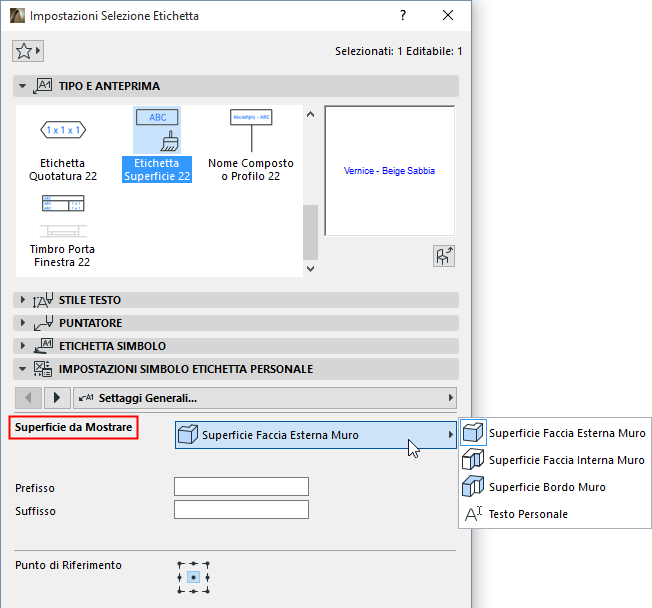Choose Superficie Faccia Esterna Muro menu option
The width and height of the screenshot is (652, 608).
[x=555, y=433]
